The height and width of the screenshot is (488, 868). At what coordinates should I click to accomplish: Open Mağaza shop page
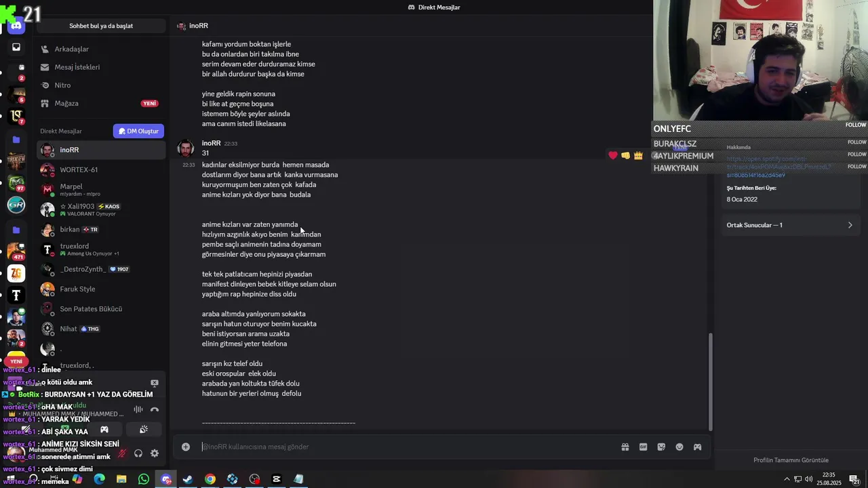coord(102,103)
